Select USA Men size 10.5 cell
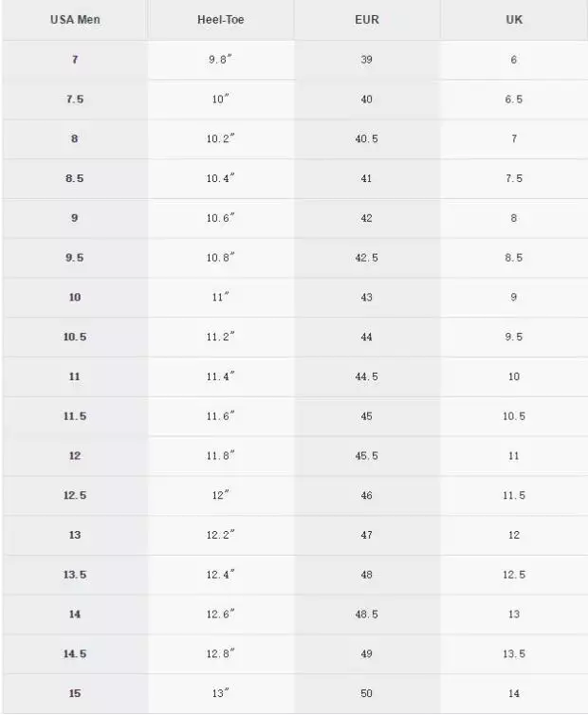Screen dimensions: 588x715 [75, 337]
